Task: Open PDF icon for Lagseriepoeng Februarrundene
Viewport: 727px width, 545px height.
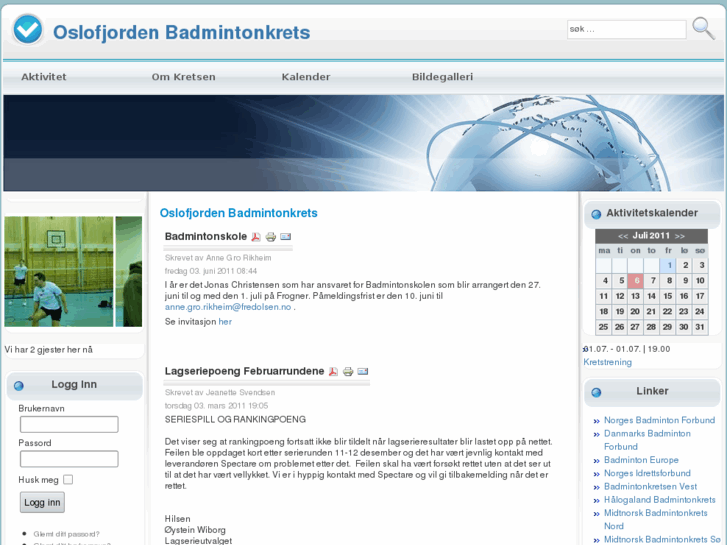Action: 333,372
